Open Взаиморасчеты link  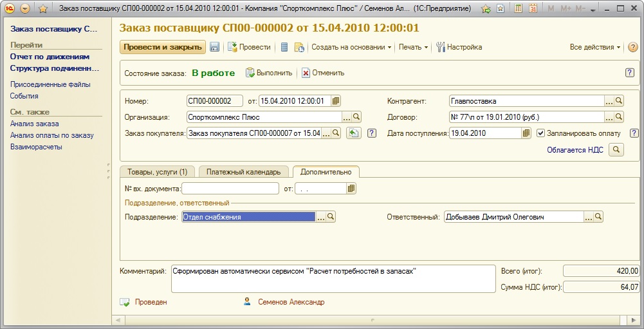(x=36, y=146)
